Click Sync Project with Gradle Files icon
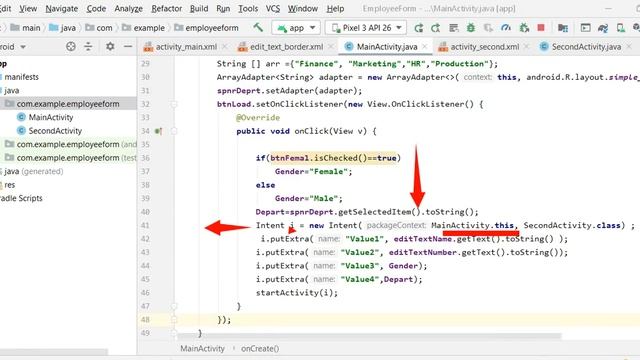 [603, 28]
